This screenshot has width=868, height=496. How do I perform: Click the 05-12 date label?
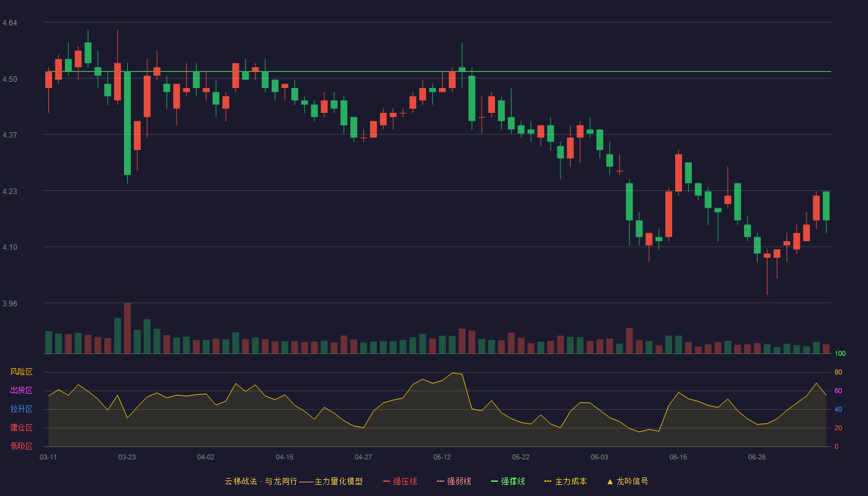[x=442, y=457]
